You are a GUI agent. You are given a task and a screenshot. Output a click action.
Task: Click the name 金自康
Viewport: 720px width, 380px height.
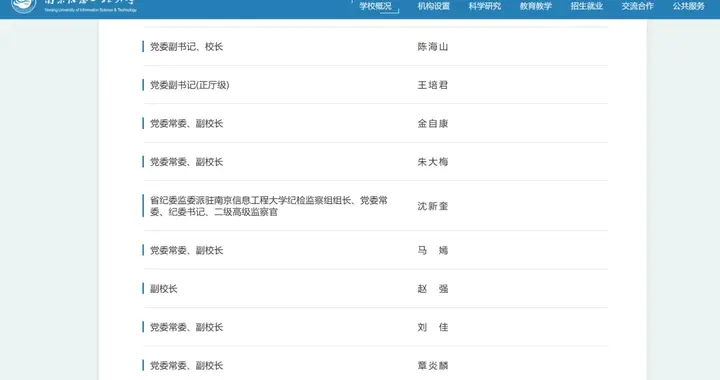[433, 123]
